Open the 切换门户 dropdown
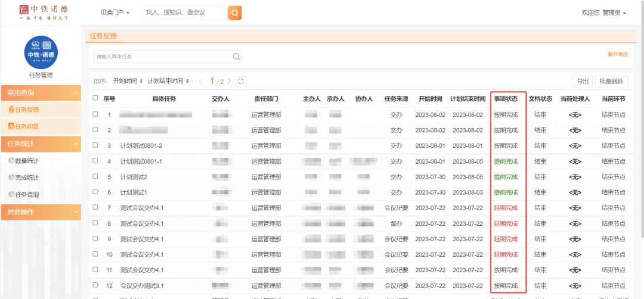Viewport: 644px width, 299px height. [114, 13]
